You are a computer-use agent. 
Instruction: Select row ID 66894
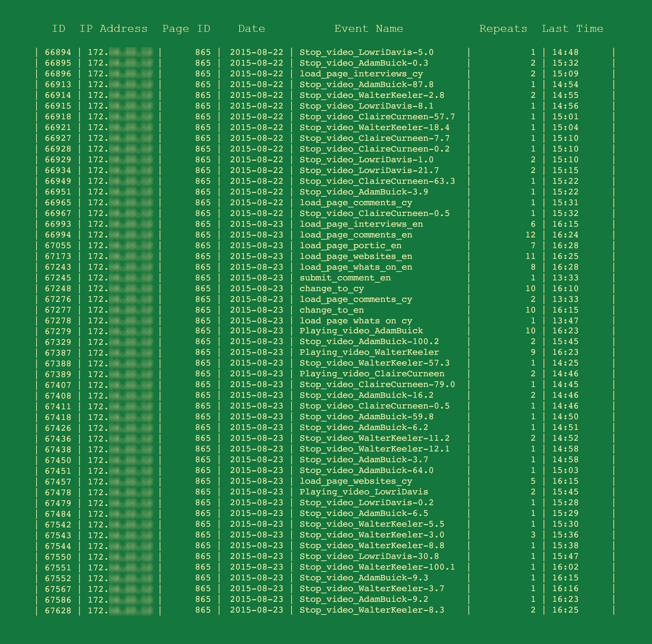coord(58,52)
